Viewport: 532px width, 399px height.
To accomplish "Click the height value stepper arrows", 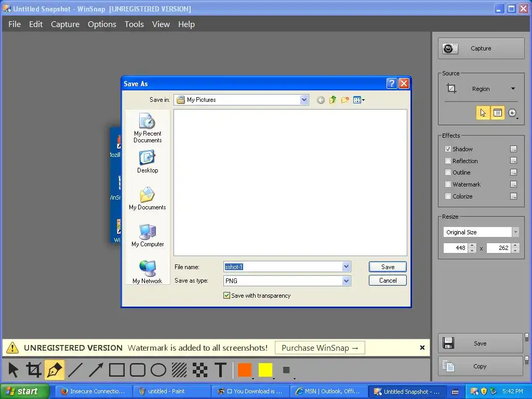I will tap(515, 248).
